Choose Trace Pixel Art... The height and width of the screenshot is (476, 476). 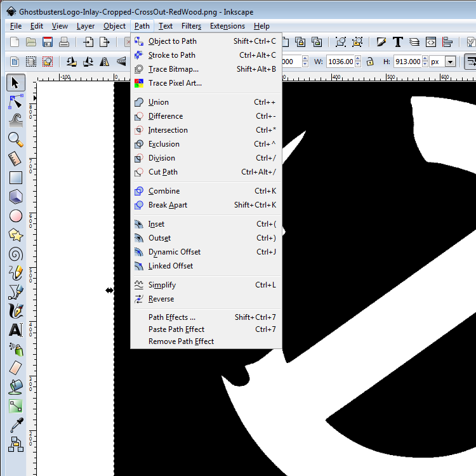pos(206,83)
